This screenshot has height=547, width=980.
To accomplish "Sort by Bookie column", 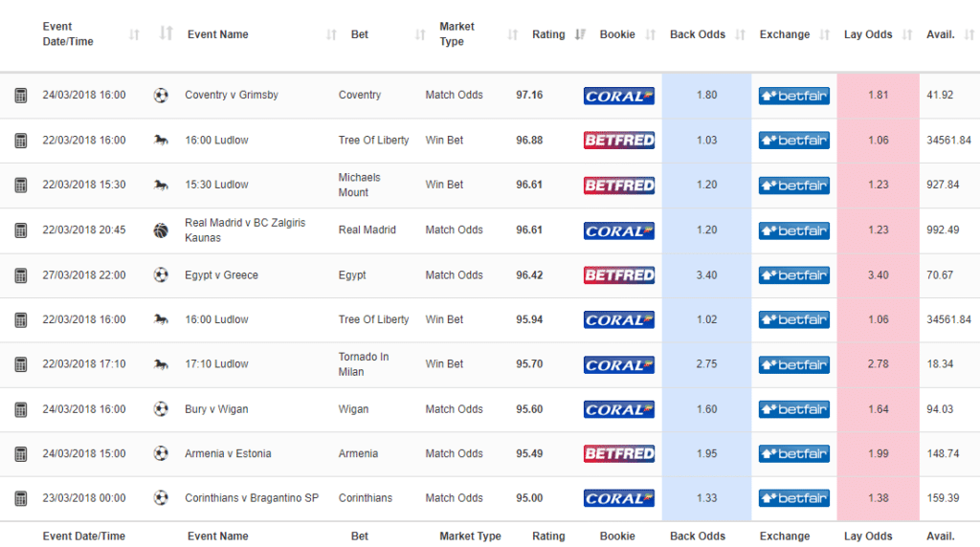I will (650, 34).
